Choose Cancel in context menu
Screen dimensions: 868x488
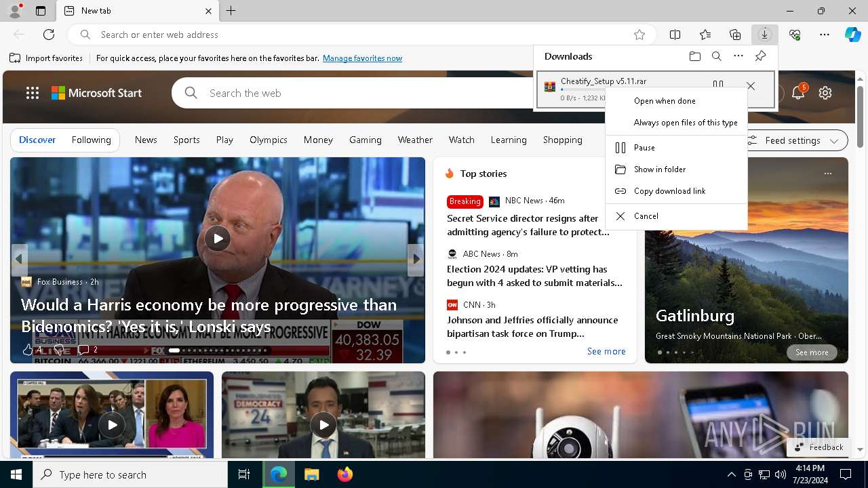[x=676, y=216]
